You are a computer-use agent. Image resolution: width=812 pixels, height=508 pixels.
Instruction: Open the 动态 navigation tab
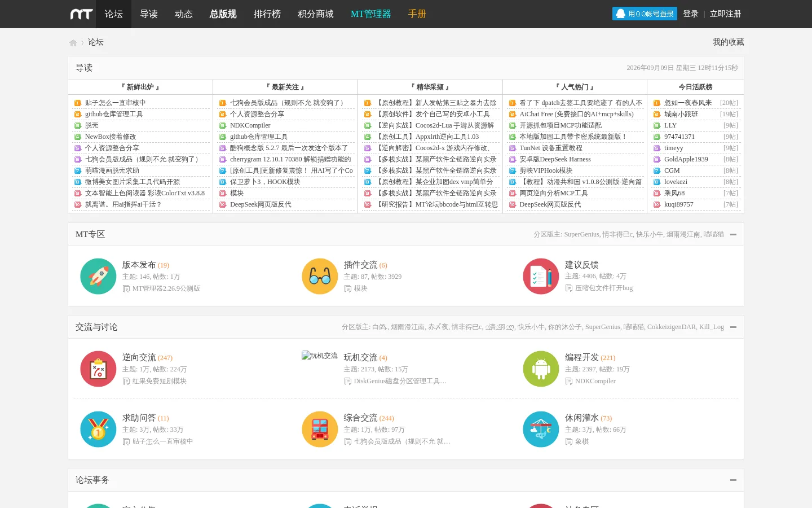184,14
